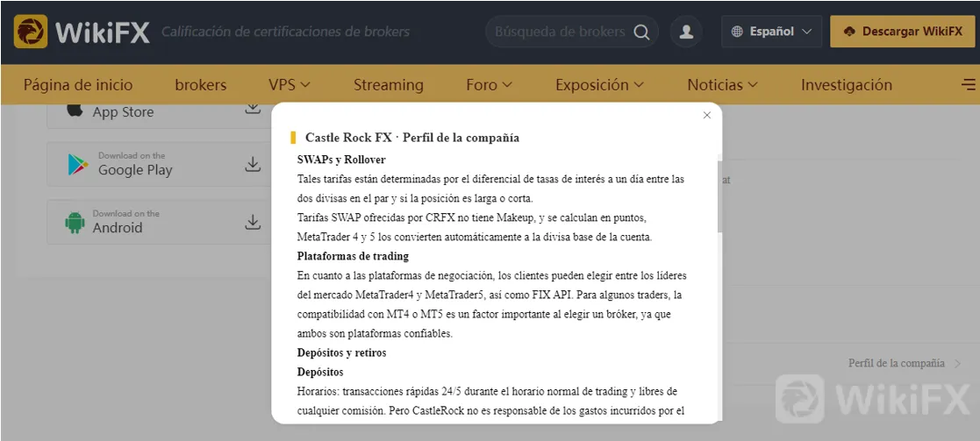The width and height of the screenshot is (980, 441).
Task: Click the Depósitos subheading
Action: [x=320, y=373]
